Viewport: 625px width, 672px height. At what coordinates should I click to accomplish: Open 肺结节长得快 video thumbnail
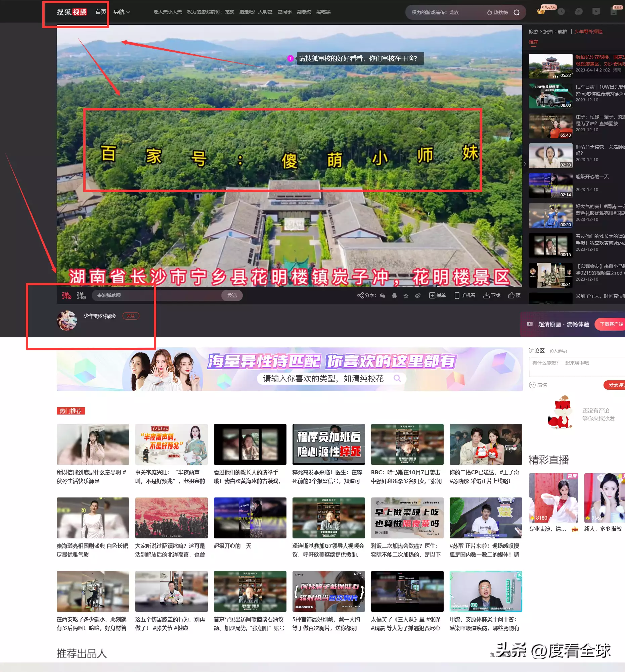coord(550,155)
